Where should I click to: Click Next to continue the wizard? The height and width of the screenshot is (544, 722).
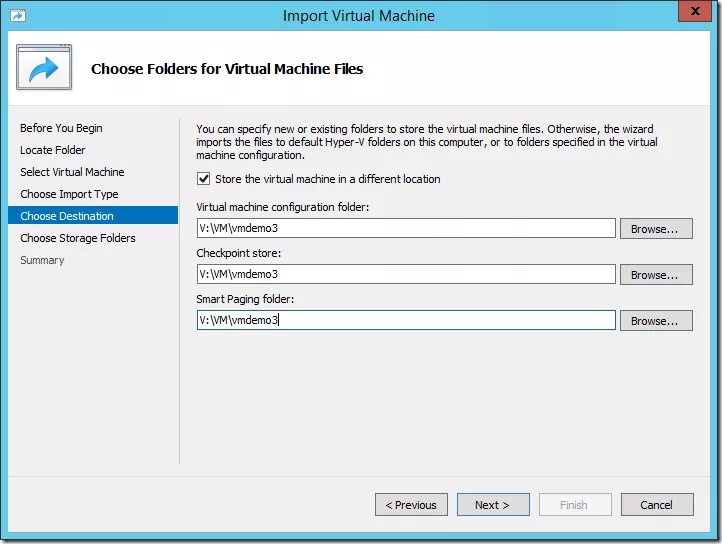[493, 505]
